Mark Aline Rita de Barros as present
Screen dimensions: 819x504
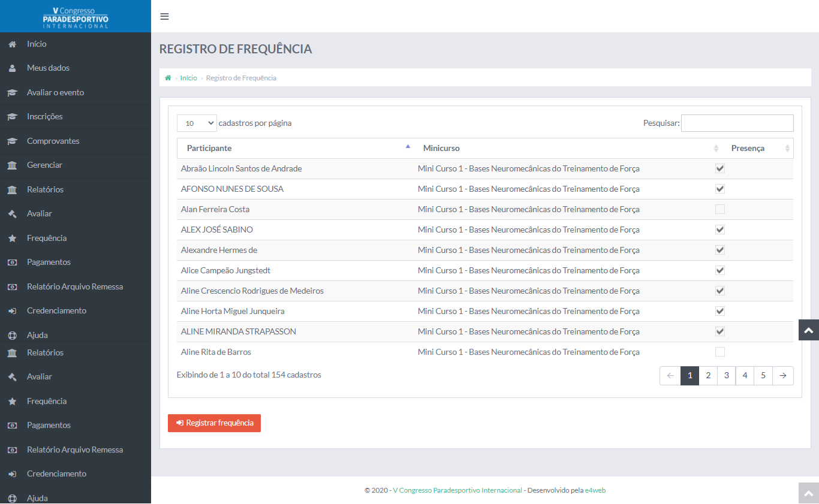(720, 352)
